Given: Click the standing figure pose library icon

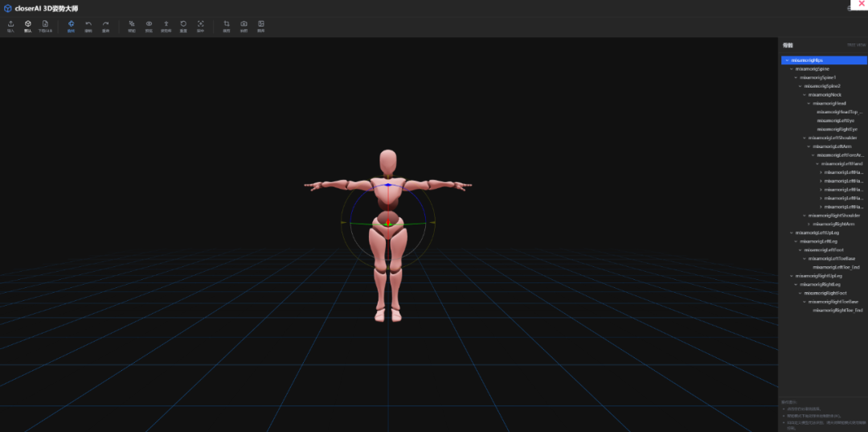Looking at the screenshot, I should coord(166,24).
